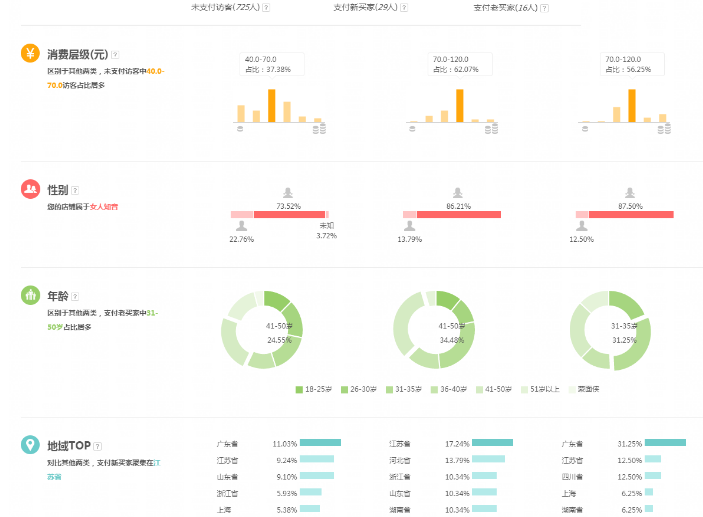This screenshot has height=517, width=703.
Task: Toggle the 51岁以上 legend item
Action: (536, 389)
